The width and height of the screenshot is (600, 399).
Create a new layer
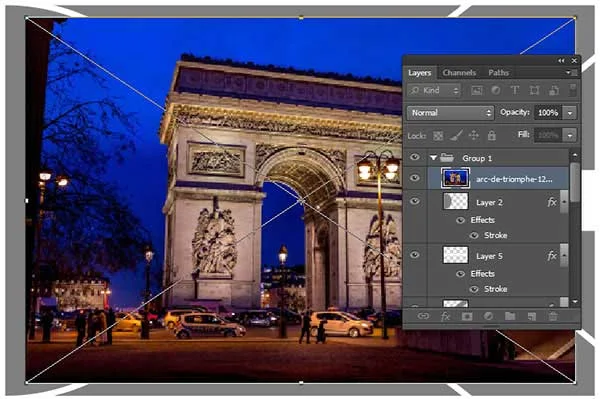[532, 316]
